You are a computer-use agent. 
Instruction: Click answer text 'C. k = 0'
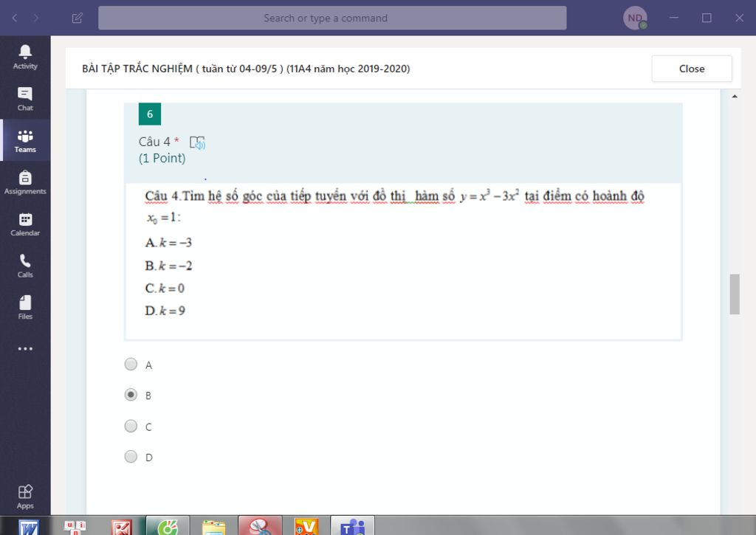tap(165, 289)
